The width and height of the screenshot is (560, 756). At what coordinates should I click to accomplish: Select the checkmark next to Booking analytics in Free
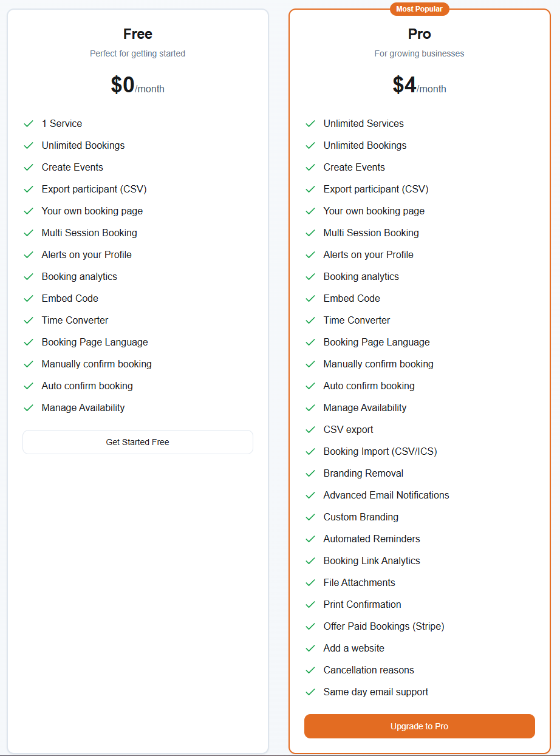[x=29, y=276]
